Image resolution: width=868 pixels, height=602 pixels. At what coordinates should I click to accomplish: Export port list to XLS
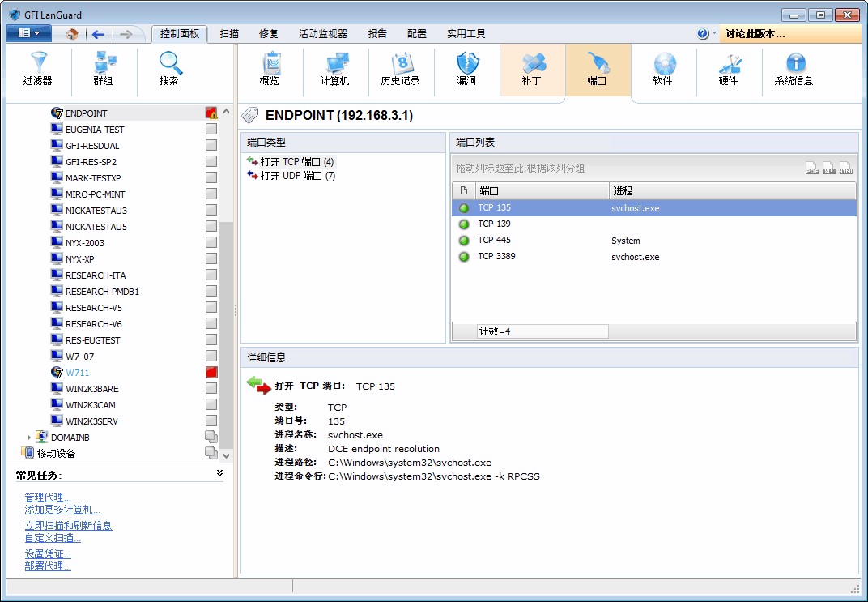click(828, 168)
